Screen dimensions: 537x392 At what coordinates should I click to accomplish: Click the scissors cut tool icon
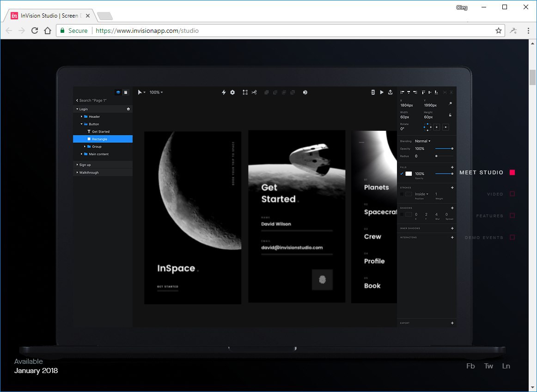point(254,92)
